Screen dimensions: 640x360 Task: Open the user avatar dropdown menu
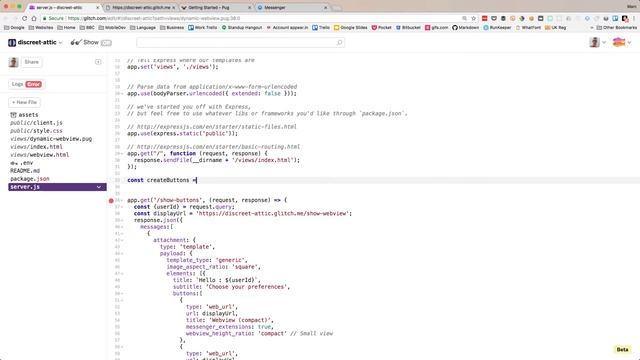tap(598, 42)
